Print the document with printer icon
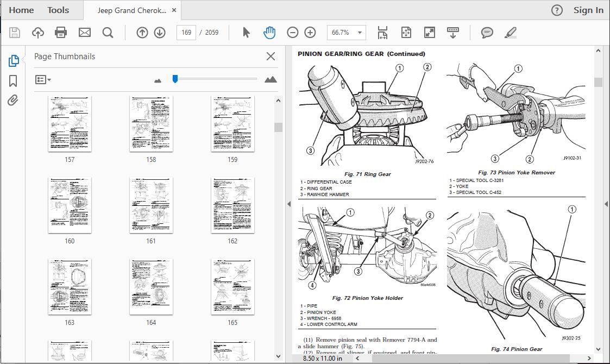 click(61, 32)
